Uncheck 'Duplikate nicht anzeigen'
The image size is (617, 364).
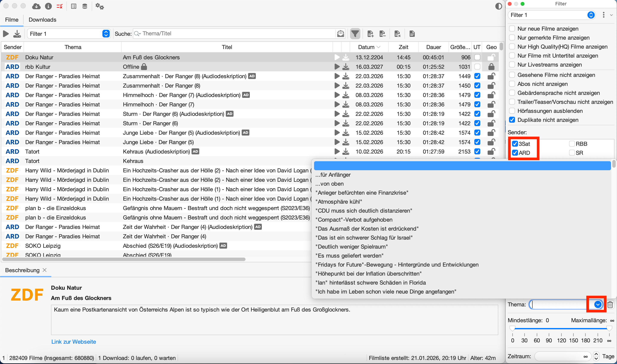point(512,120)
